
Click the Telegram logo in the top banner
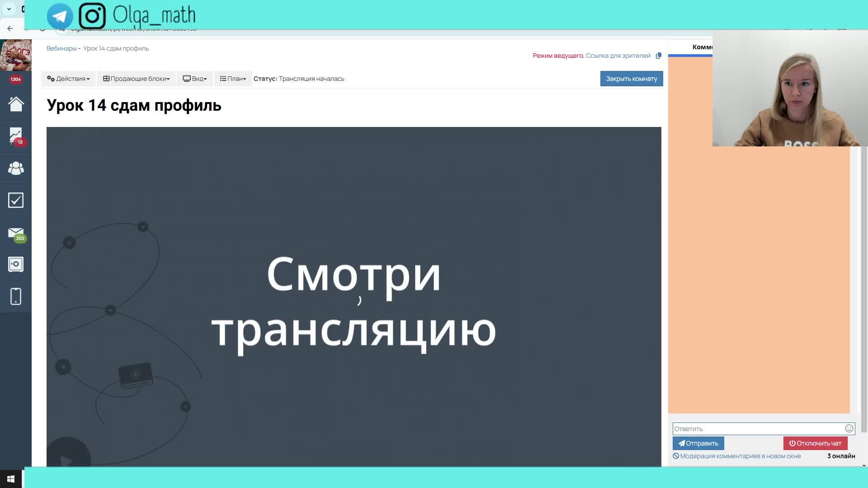click(60, 16)
